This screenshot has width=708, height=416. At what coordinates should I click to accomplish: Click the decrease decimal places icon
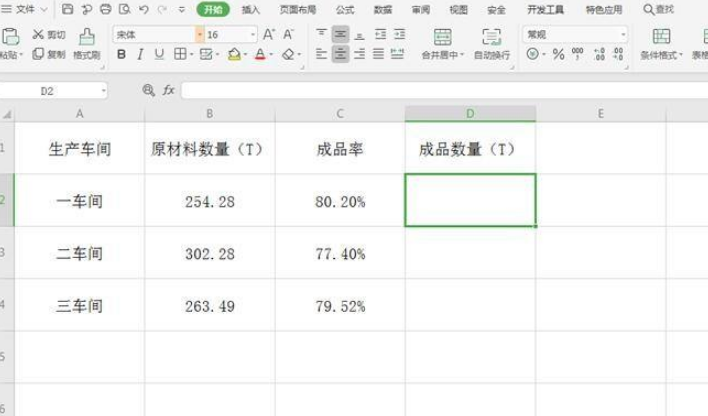click(618, 54)
